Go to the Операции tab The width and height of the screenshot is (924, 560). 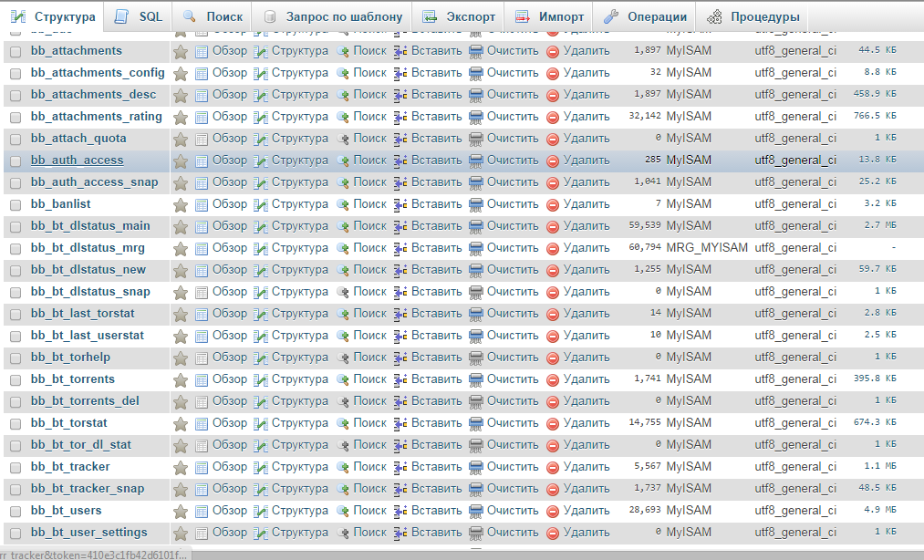pyautogui.click(x=646, y=16)
